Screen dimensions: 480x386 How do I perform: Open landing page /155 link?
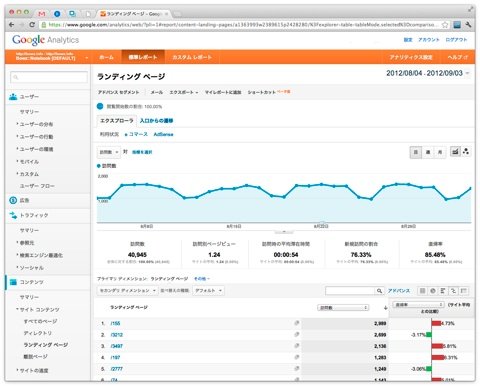coord(115,323)
